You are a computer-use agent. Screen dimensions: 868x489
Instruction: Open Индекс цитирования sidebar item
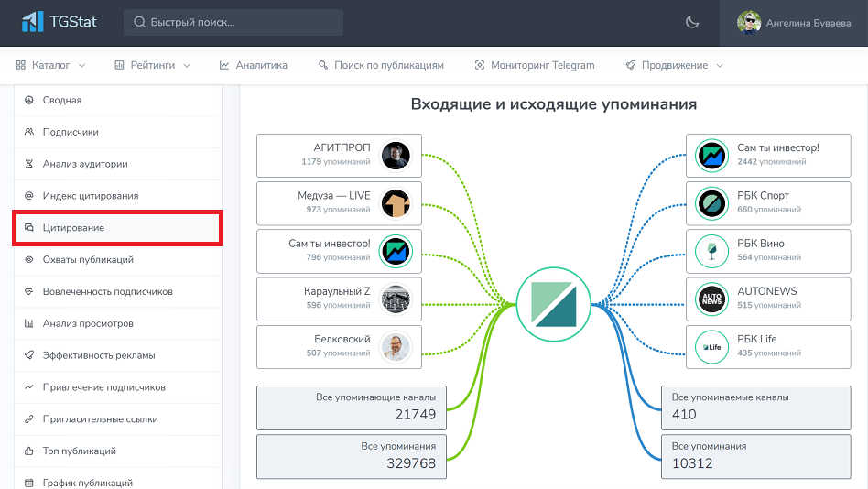click(118, 196)
